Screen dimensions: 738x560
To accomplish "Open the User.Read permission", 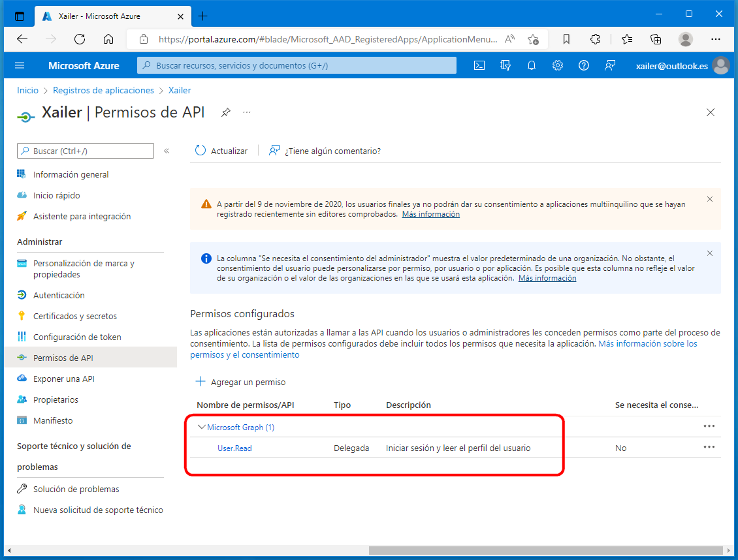I will pos(234,448).
